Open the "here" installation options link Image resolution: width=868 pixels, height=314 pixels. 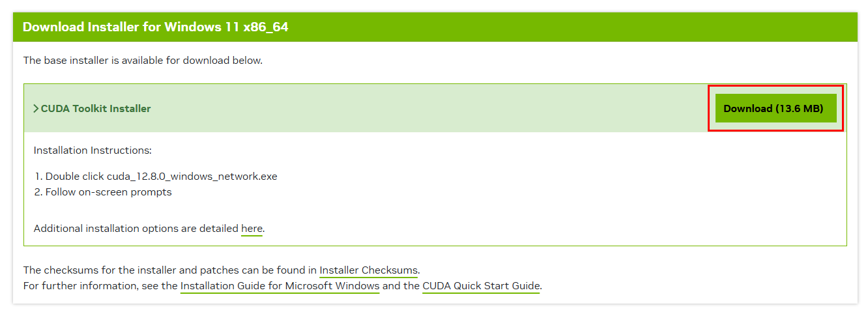(x=252, y=229)
